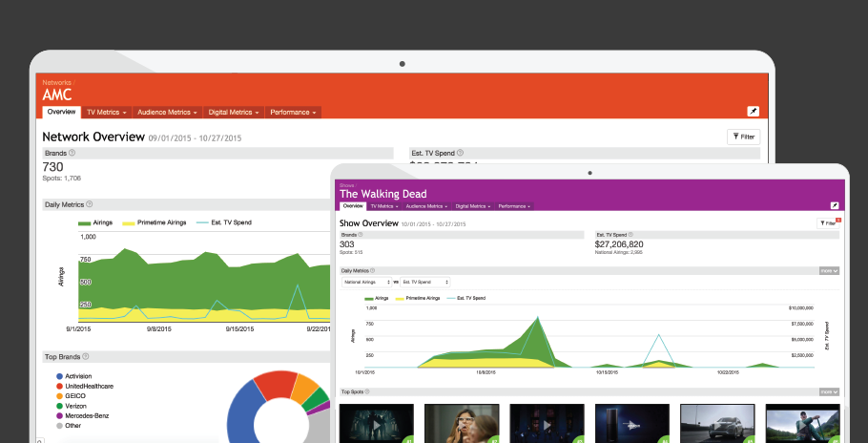This screenshot has width=868, height=443.
Task: Open Digital Metrics dropdown in AMC window
Action: click(234, 112)
